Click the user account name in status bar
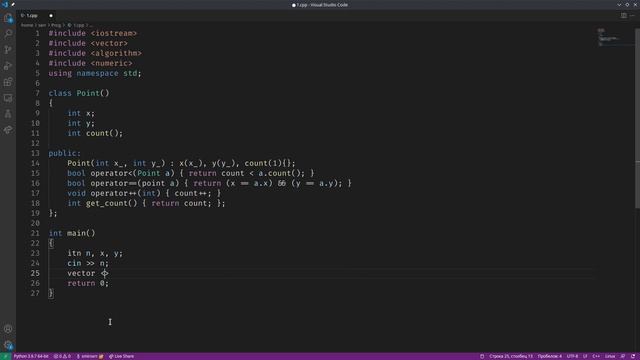 point(90,356)
